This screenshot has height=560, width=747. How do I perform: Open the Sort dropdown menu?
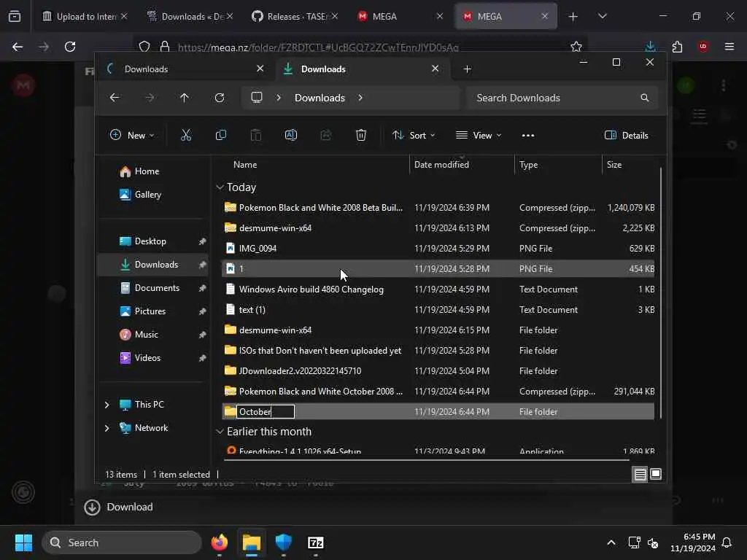click(413, 135)
